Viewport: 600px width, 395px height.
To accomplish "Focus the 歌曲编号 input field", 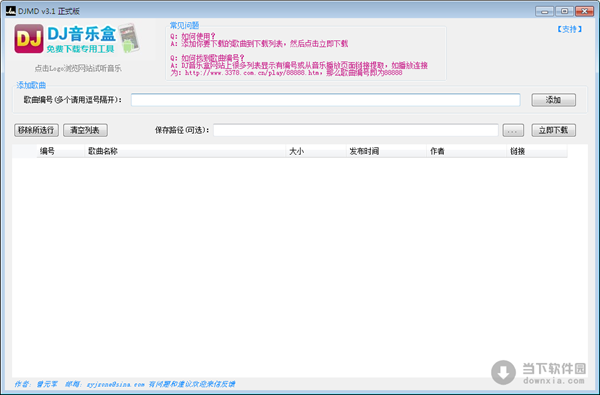I will [326, 100].
